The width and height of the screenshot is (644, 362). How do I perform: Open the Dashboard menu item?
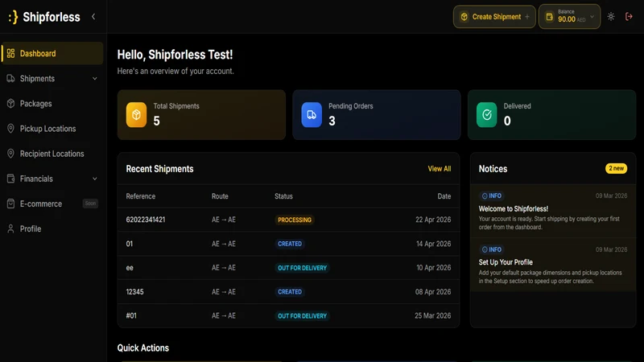point(52,53)
